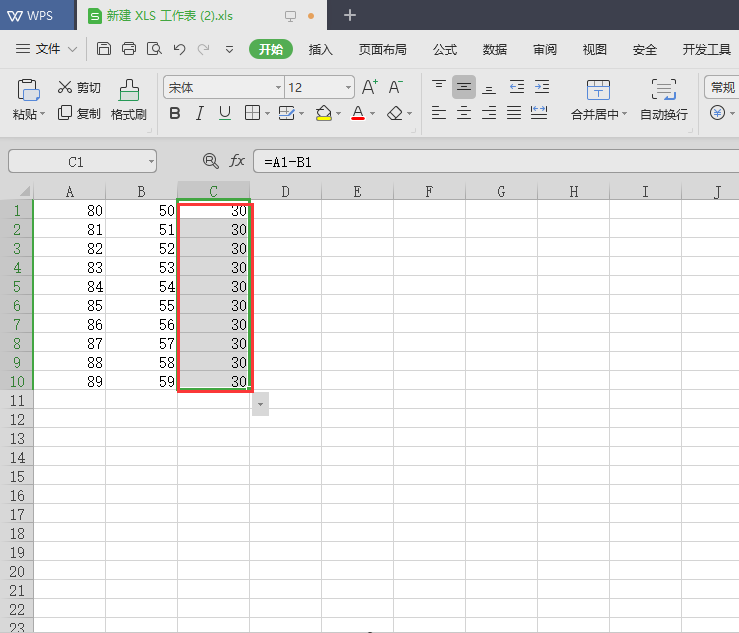Click the Select All corner button
The height and width of the screenshot is (633, 739).
pyautogui.click(x=17, y=191)
